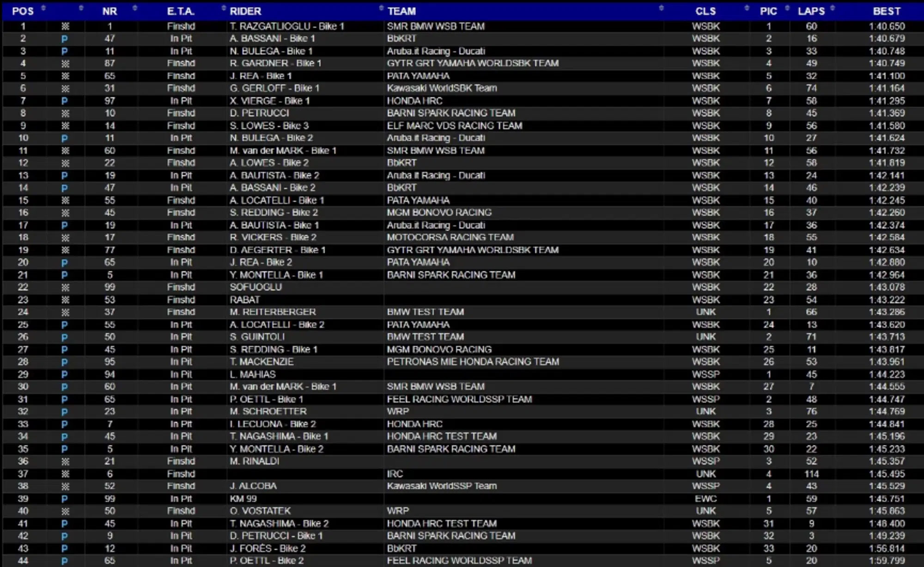
Task: Select team name Kawasaki WorldSSP Team
Action: tap(442, 486)
